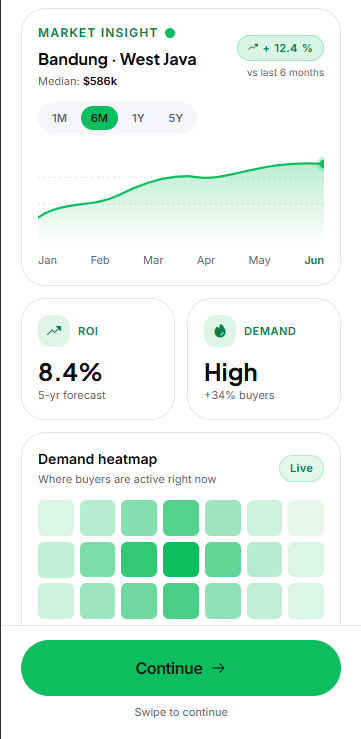Image resolution: width=361 pixels, height=739 pixels.
Task: Click the Swipe to continue hint
Action: click(x=181, y=712)
